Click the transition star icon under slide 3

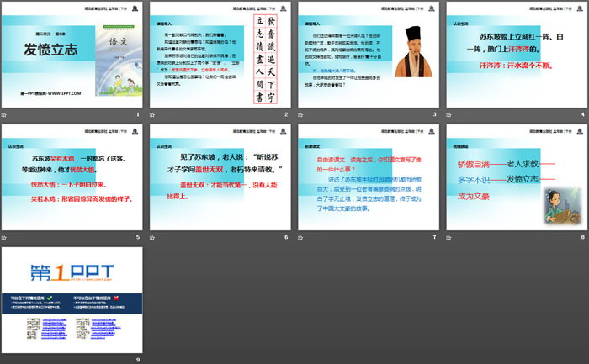300,115
